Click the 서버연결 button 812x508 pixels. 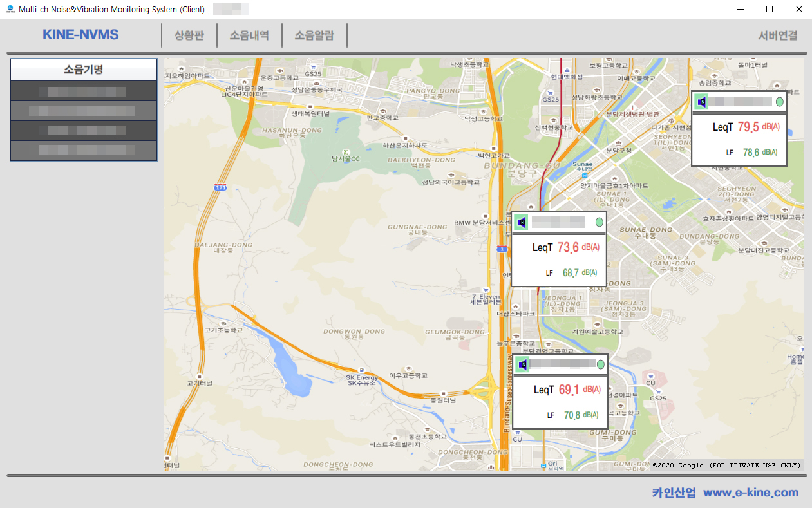pos(778,35)
